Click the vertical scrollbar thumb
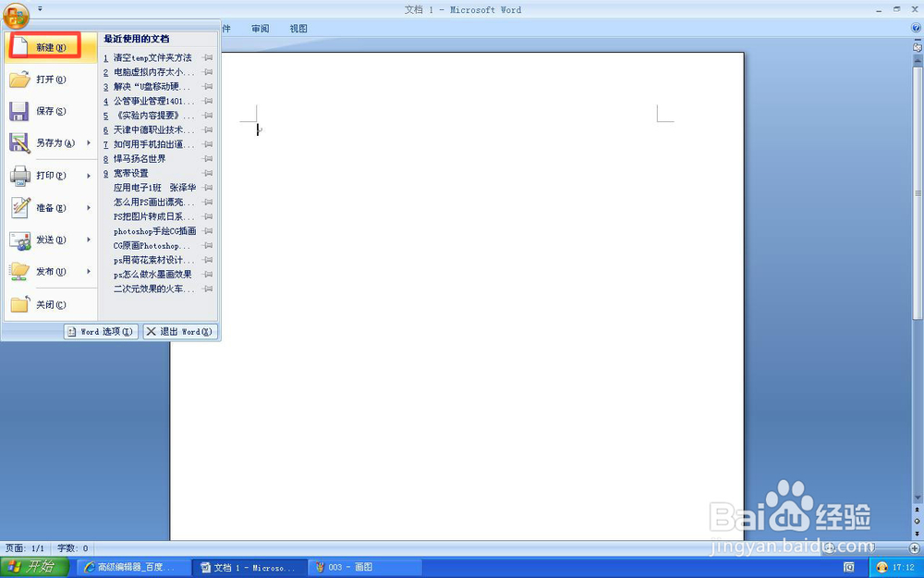The image size is (924, 578). pos(918,193)
